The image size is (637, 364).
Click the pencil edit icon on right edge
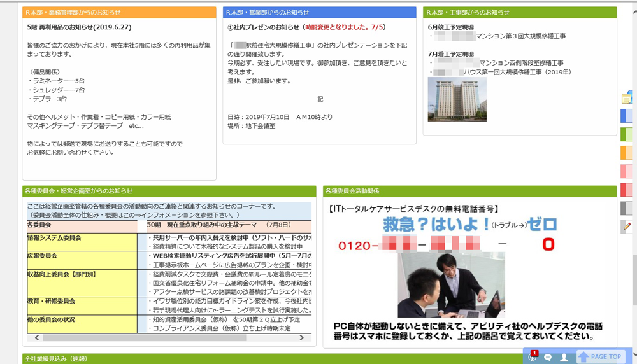pos(627,226)
